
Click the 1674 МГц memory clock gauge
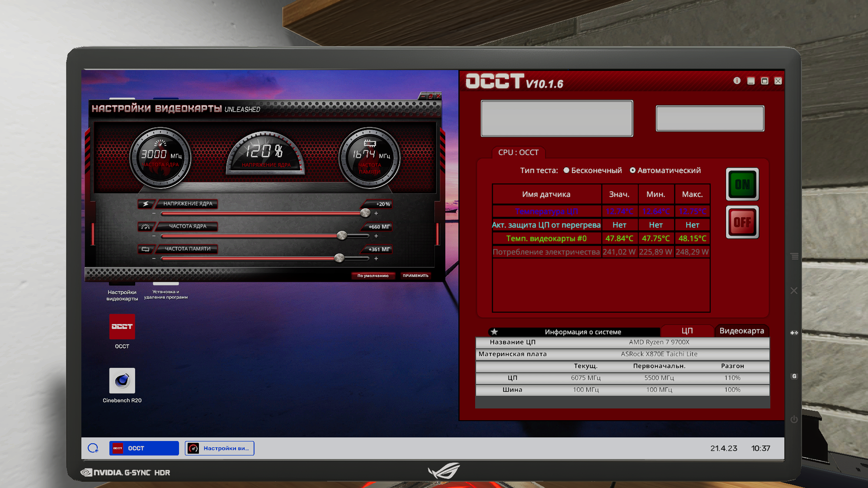pyautogui.click(x=369, y=158)
